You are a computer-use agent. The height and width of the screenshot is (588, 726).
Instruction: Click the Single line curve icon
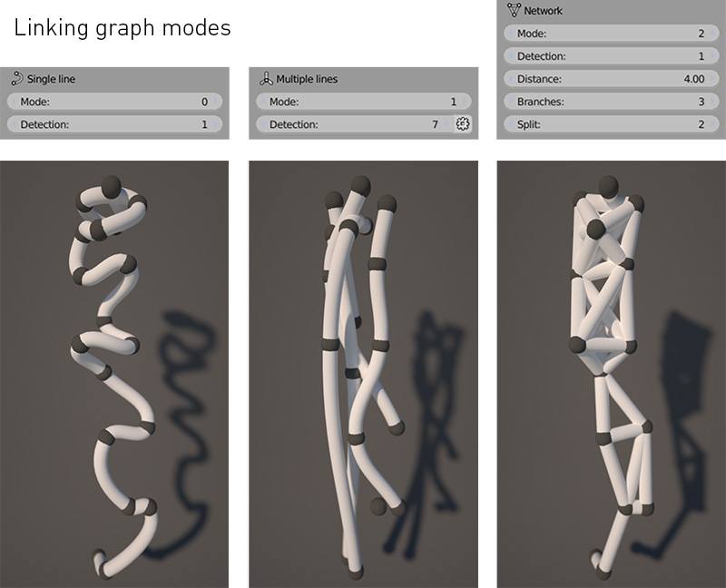tap(15, 79)
